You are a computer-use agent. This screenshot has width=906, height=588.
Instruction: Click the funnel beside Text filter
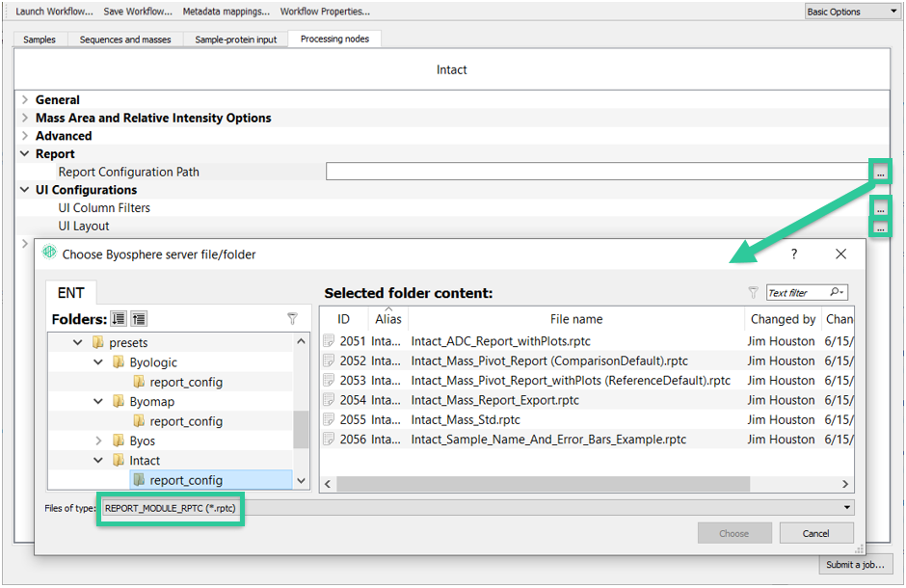(x=753, y=293)
